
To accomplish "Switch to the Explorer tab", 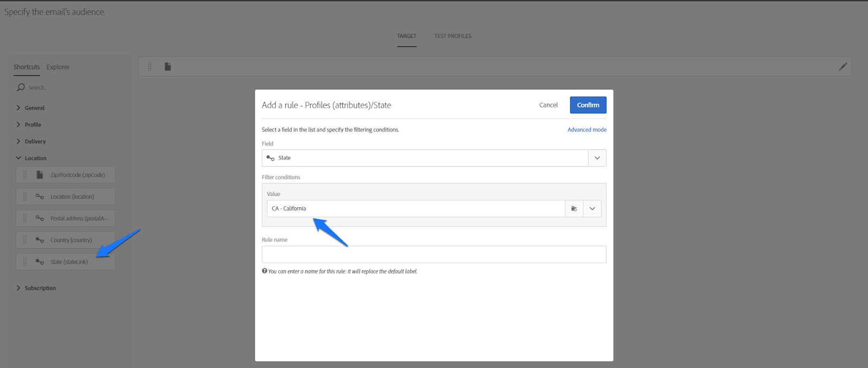I will [x=58, y=67].
